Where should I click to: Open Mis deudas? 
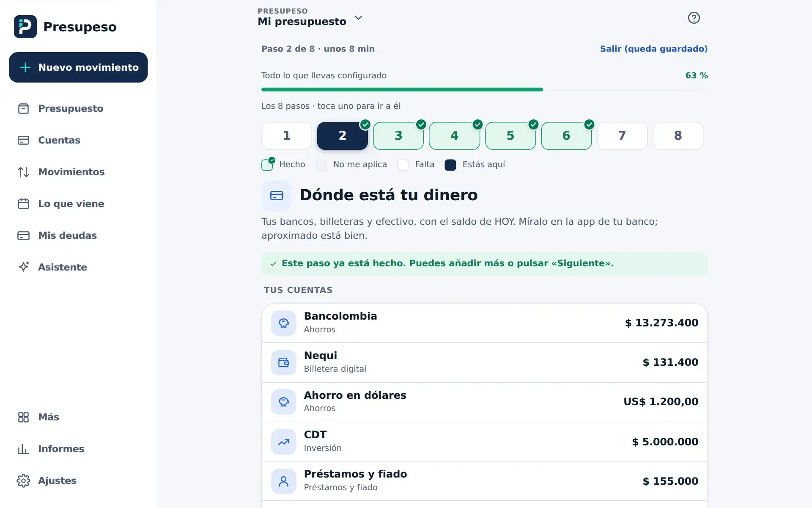(78, 235)
